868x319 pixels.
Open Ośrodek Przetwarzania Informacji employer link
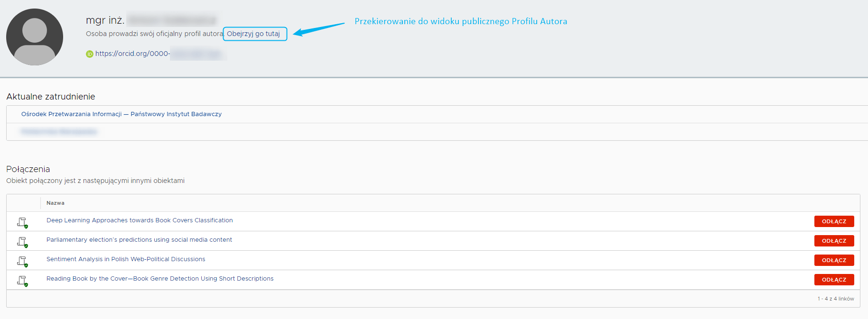pos(121,114)
